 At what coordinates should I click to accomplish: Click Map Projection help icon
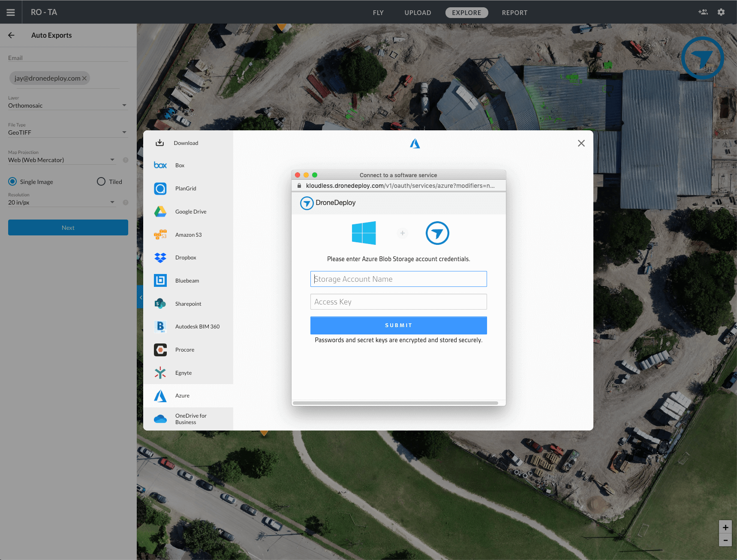point(126,160)
